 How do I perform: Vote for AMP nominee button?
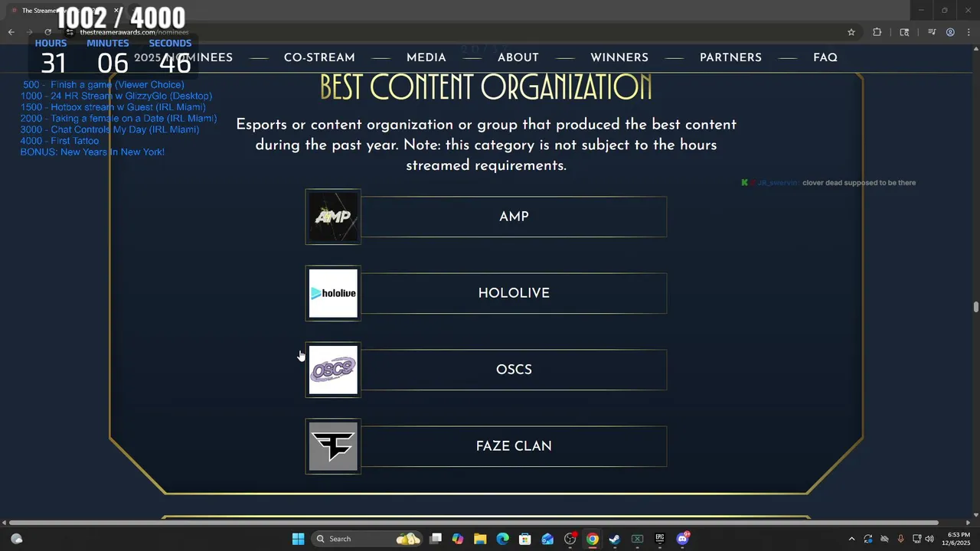(514, 217)
